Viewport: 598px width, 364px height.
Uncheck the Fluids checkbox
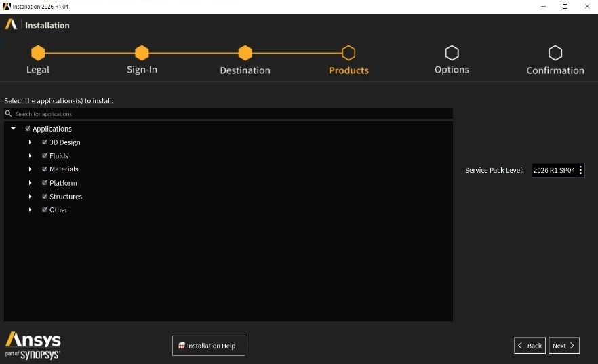[x=44, y=155]
